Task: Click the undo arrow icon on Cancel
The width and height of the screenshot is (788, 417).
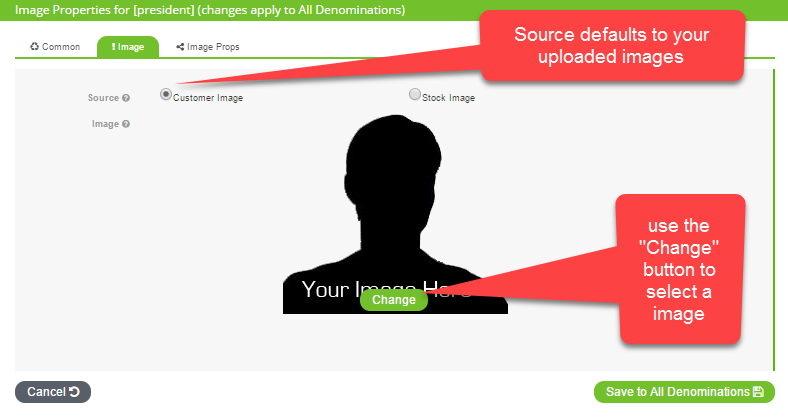Action: click(x=74, y=392)
